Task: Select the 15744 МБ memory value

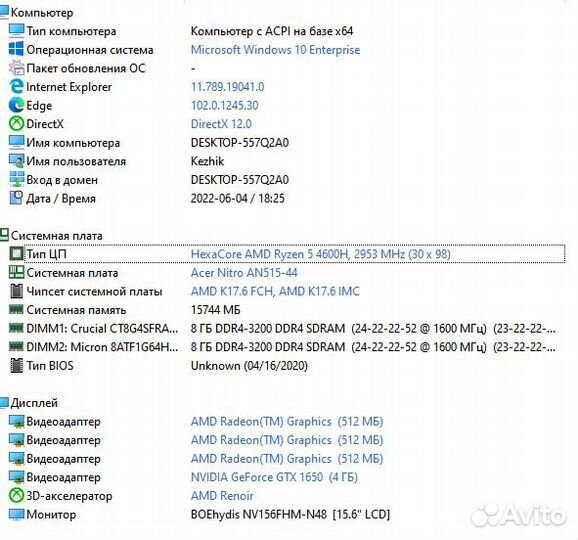Action: pyautogui.click(x=216, y=310)
